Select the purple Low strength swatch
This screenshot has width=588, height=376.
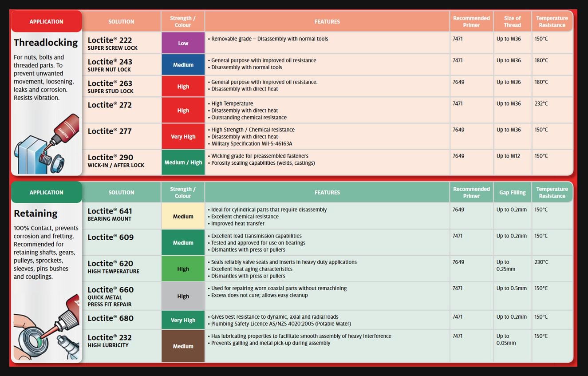tap(183, 43)
